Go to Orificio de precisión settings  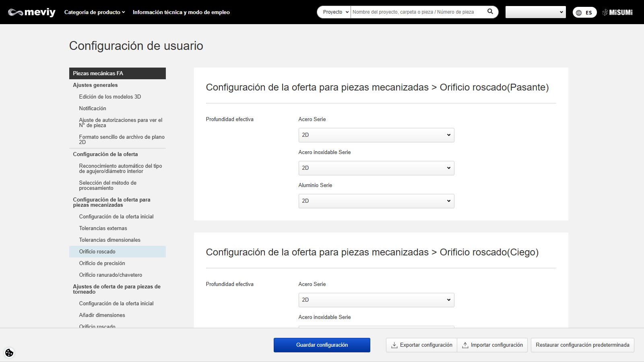pos(102,263)
